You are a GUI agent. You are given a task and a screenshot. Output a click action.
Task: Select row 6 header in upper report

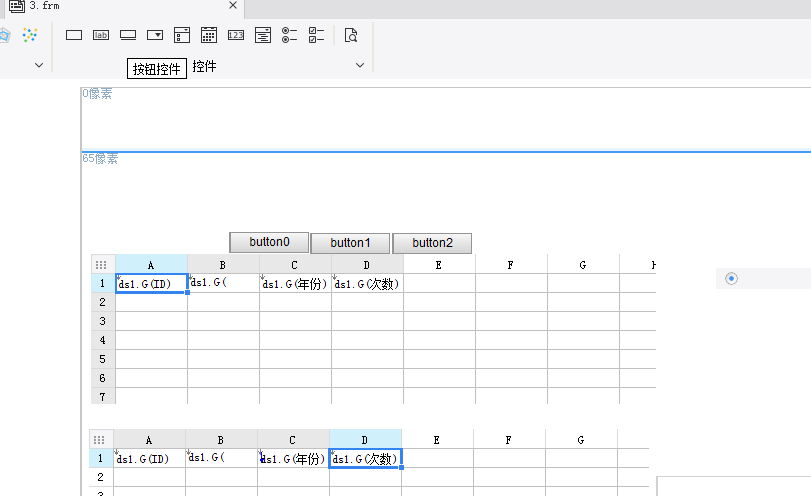[102, 378]
